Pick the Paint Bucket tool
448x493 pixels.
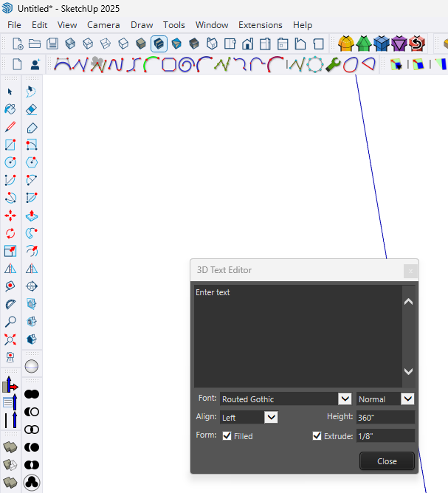(x=10, y=109)
